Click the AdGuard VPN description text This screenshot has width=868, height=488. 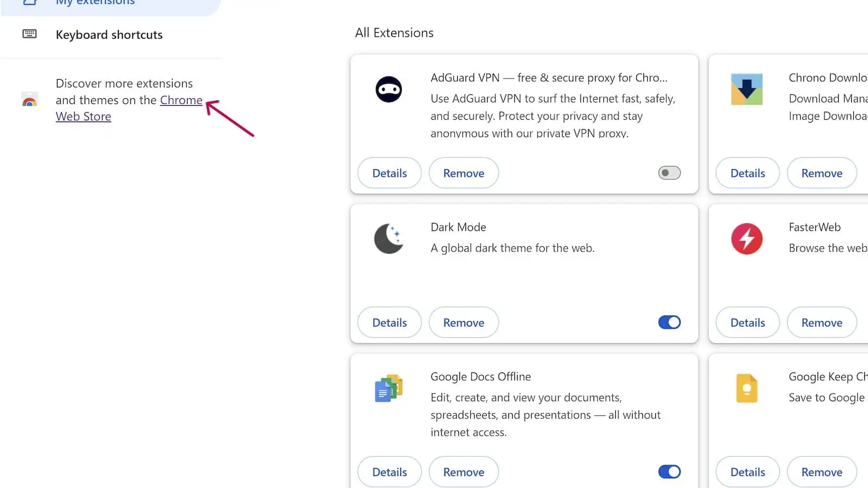[x=553, y=116]
